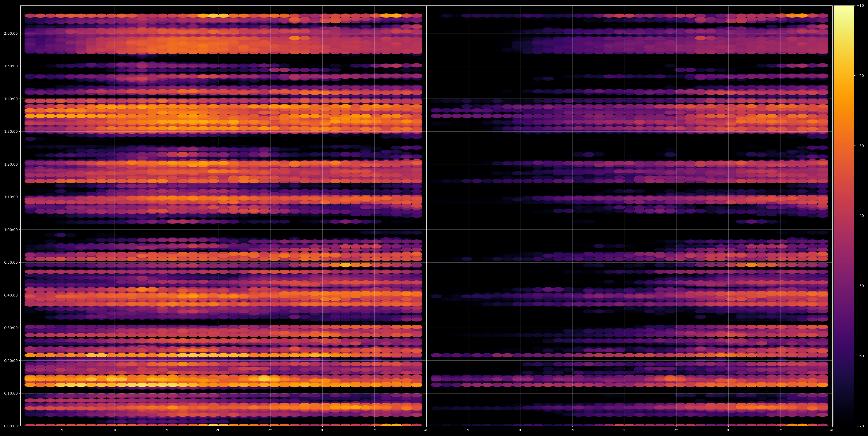Select the 1:00:00 y-axis tick label
This screenshot has width=868, height=436.
point(11,230)
